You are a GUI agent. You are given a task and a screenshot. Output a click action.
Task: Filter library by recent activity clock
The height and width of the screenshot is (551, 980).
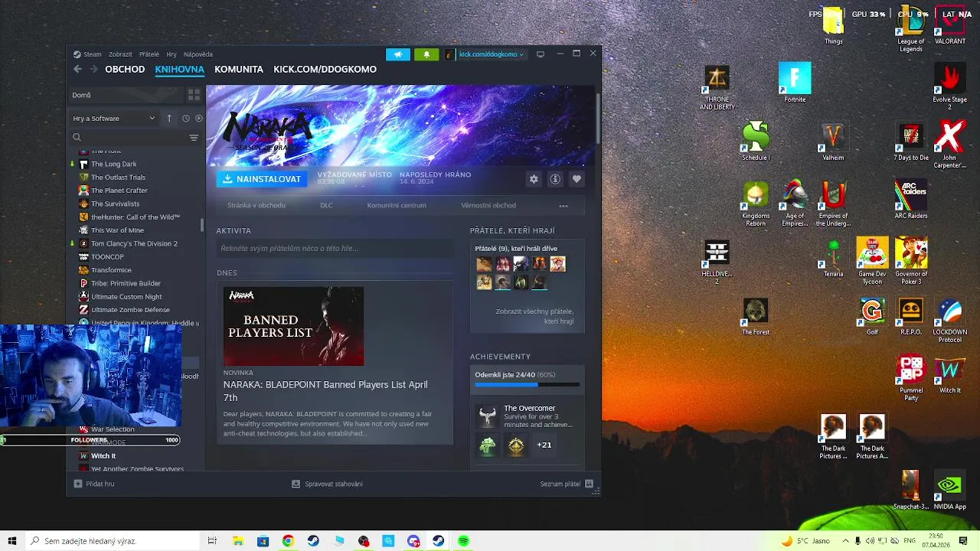pyautogui.click(x=185, y=119)
